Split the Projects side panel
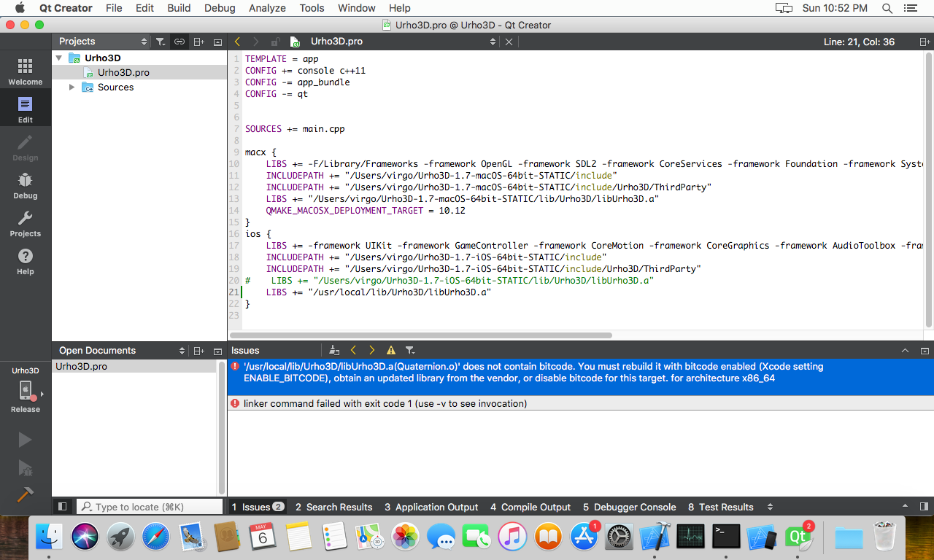 click(198, 42)
